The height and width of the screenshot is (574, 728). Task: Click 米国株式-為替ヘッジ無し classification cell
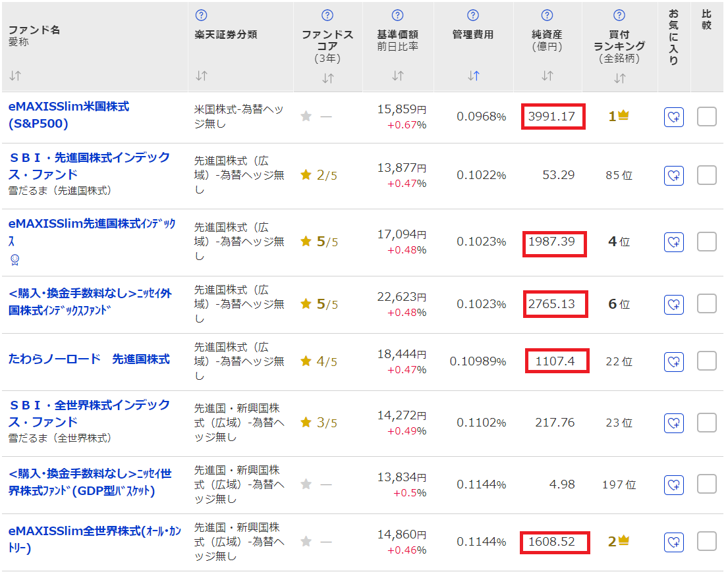coord(238,117)
